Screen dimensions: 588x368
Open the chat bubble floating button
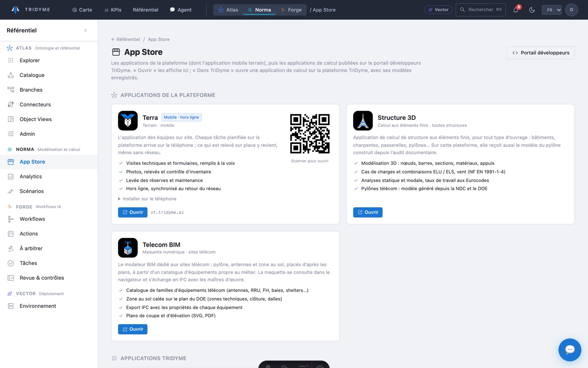pos(570,349)
